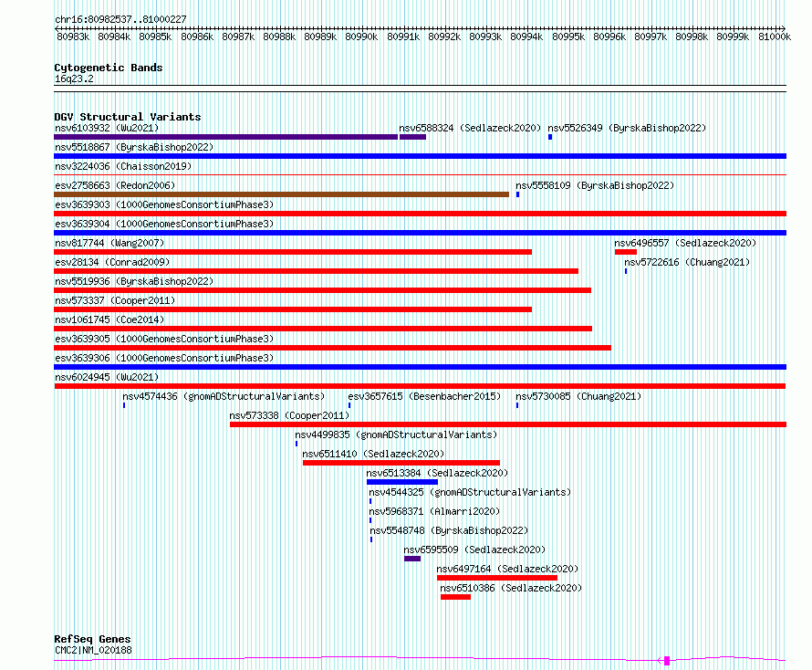Click the nsv5558109 small blue marker
812x670 pixels.
point(517,194)
